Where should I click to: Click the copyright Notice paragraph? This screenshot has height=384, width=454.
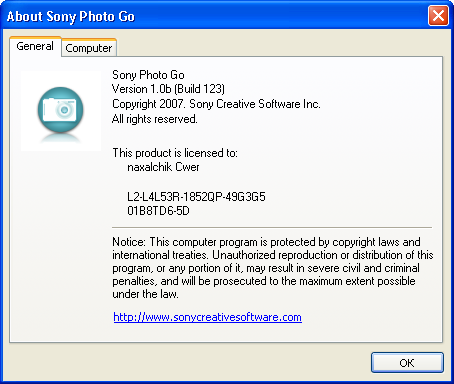pyautogui.click(x=273, y=268)
